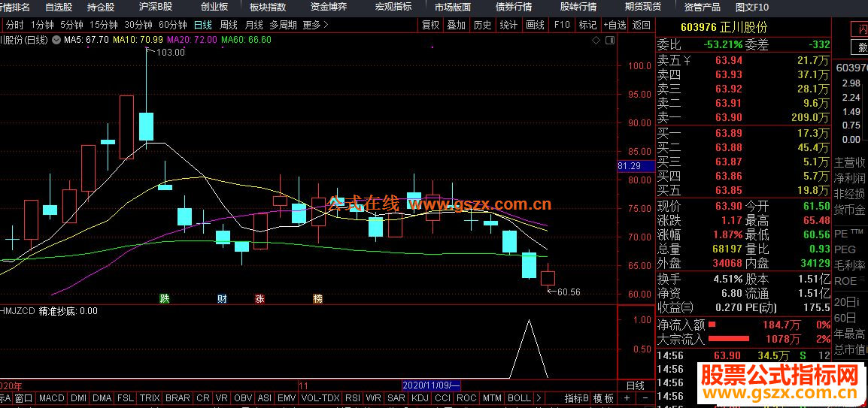Select the KDJ indicator tab
868x408 pixels.
tap(420, 398)
